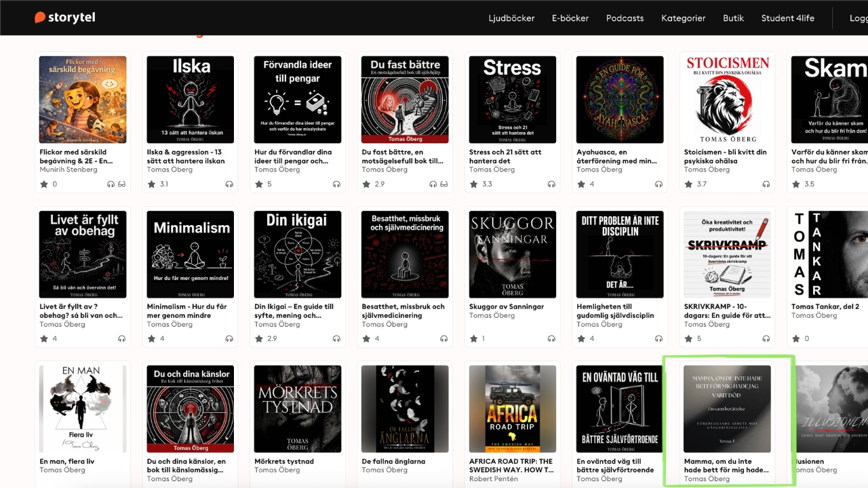Open title link Besatthet, missbruk och självmedicinering

click(x=403, y=311)
